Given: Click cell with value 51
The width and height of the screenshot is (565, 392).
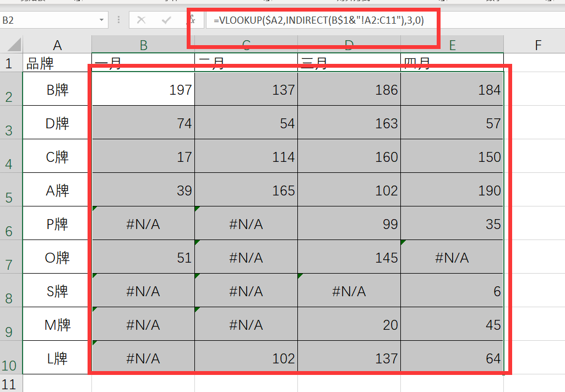Looking at the screenshot, I should pyautogui.click(x=143, y=257).
